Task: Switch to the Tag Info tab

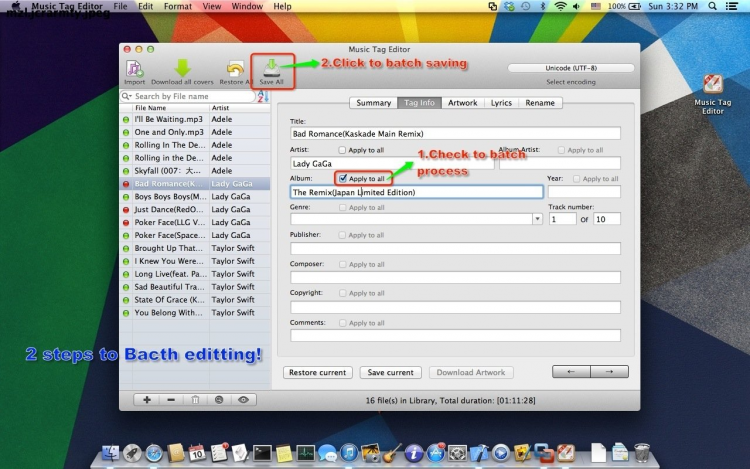Action: click(419, 103)
